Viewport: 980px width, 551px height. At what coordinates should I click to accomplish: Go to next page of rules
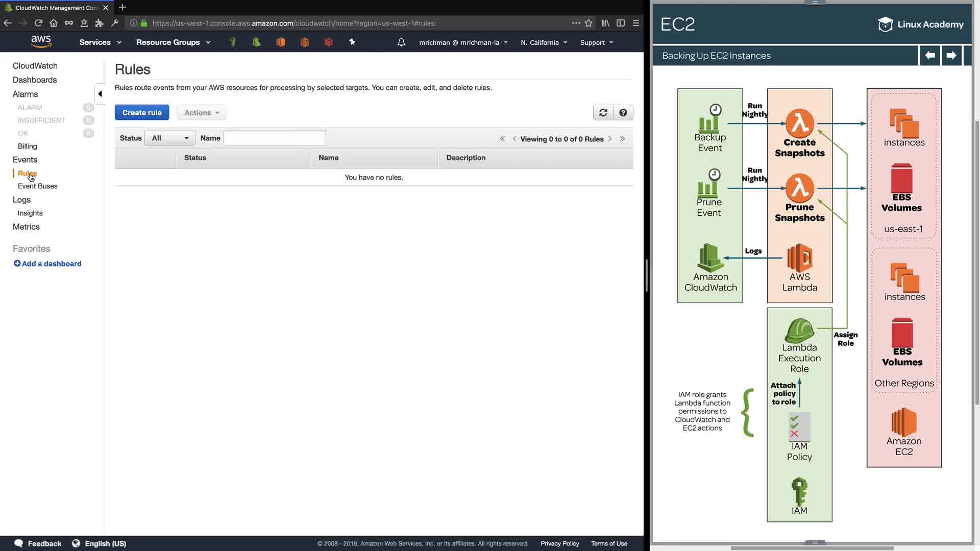tap(610, 139)
